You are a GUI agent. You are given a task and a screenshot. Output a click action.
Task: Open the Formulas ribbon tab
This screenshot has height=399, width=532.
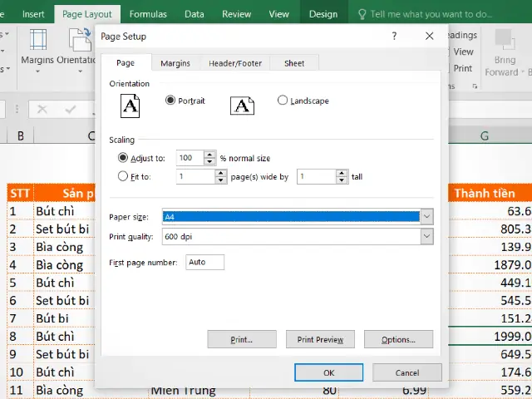pyautogui.click(x=148, y=14)
